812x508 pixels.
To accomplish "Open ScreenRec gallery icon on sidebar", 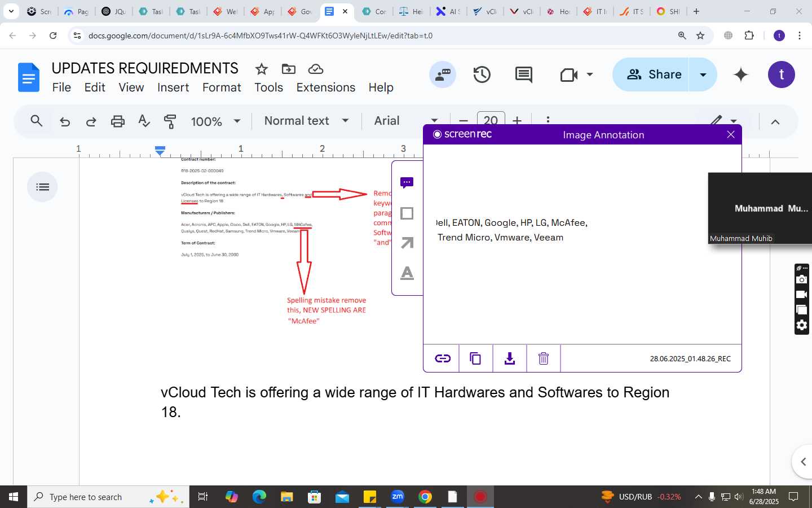I will click(802, 310).
